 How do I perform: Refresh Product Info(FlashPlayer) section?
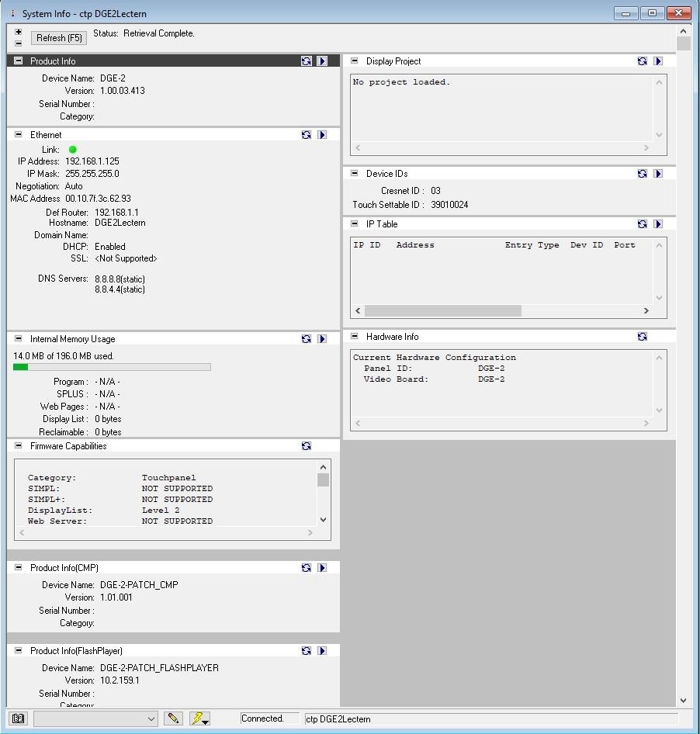(307, 651)
